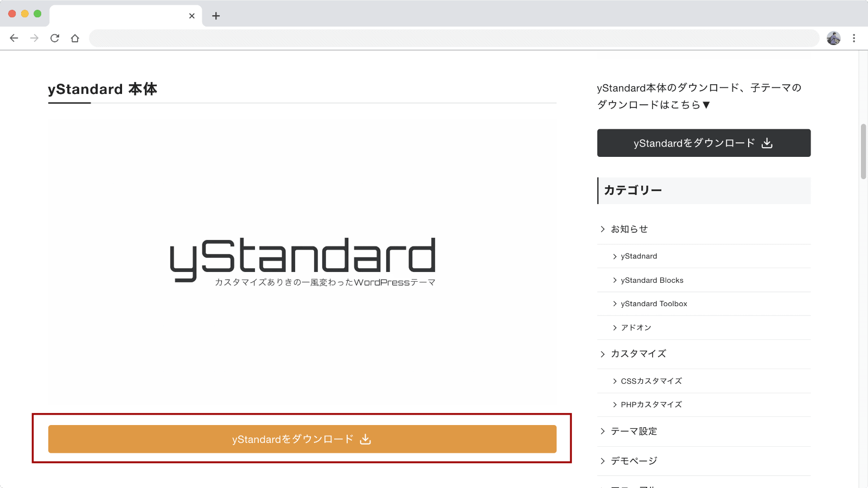Viewport: 868px width, 488px height.
Task: Click the page vertical scrollbar thumb
Action: point(863,151)
